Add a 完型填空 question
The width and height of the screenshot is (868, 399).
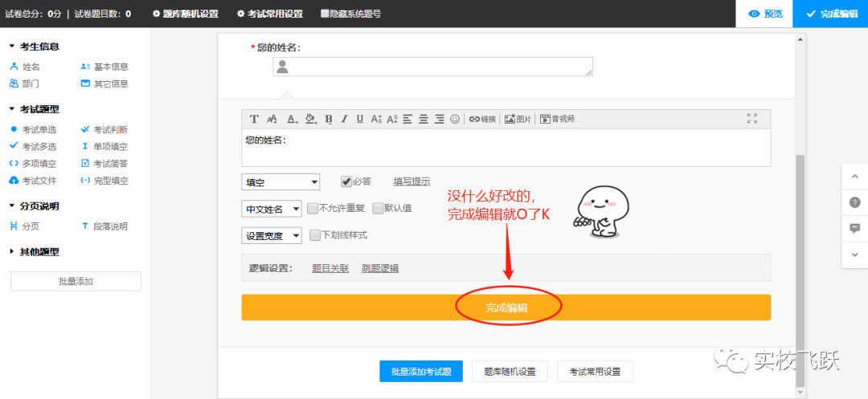click(x=104, y=181)
